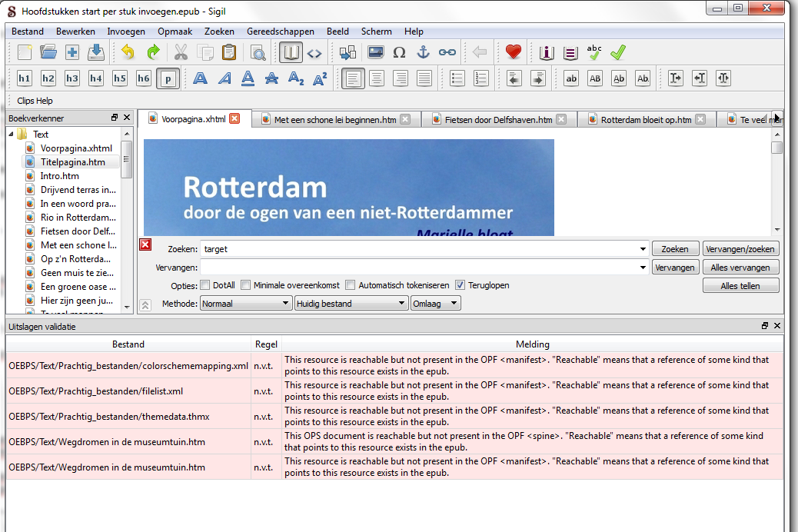Click the red heart donate icon
The image size is (798, 532).
pyautogui.click(x=514, y=52)
